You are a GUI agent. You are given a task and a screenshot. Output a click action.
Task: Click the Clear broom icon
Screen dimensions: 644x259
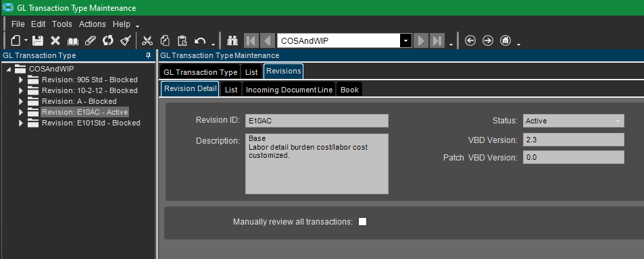(125, 40)
